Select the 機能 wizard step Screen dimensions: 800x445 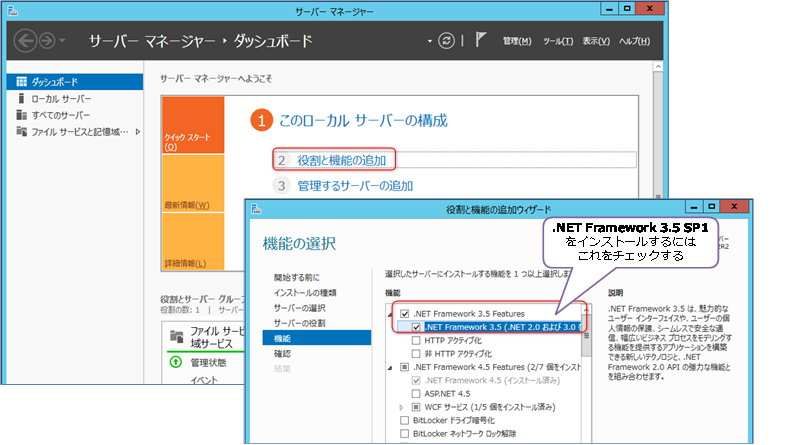point(317,338)
